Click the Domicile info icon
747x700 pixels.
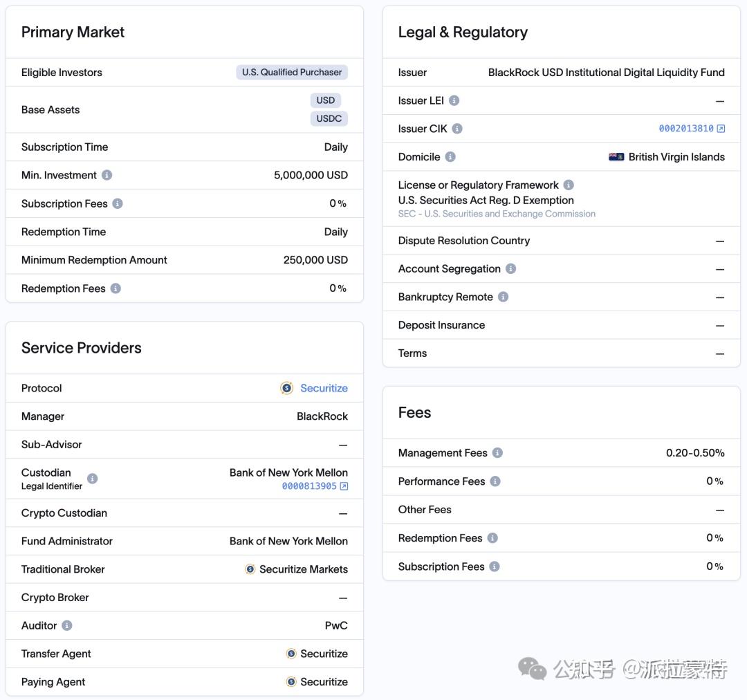[x=450, y=157]
